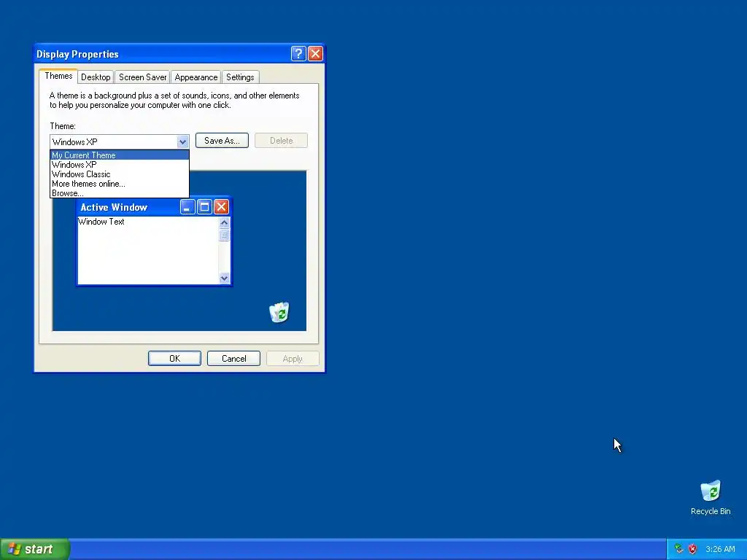747x560 pixels.
Task: Click preview scrollbar down arrow
Action: point(224,278)
